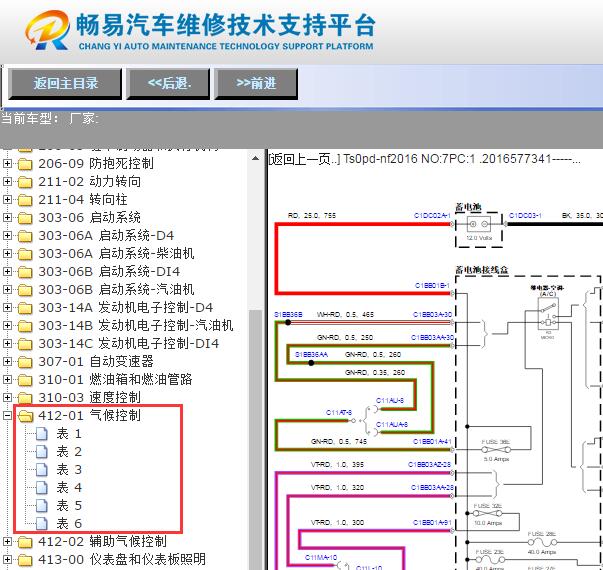The width and height of the screenshot is (603, 570).
Task: Go back with the <<后退 button
Action: (x=168, y=83)
